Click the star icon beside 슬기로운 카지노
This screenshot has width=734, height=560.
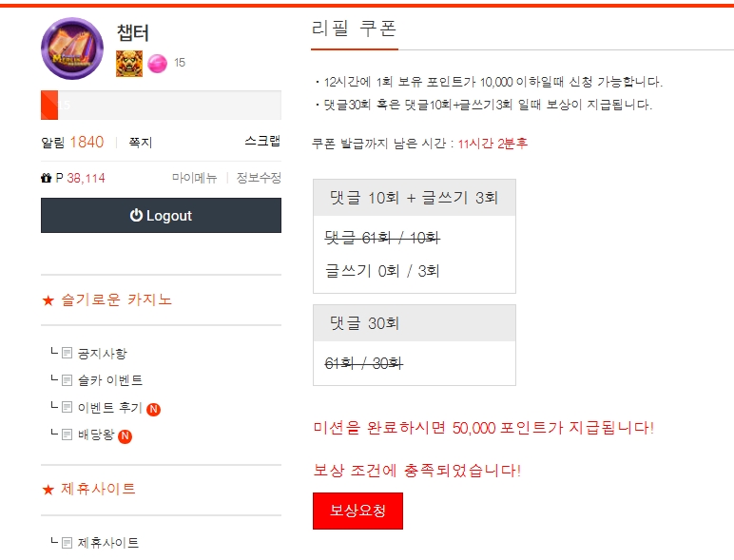48,300
